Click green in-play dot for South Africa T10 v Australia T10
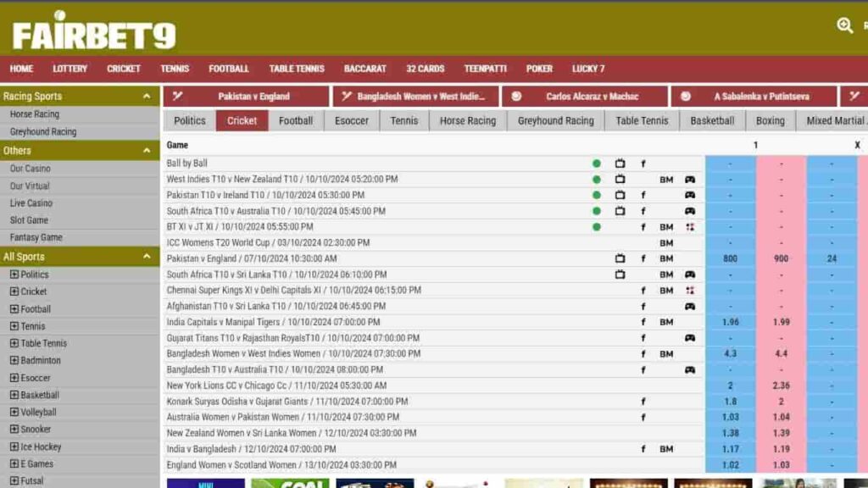The height and width of the screenshot is (488, 868). pyautogui.click(x=597, y=211)
